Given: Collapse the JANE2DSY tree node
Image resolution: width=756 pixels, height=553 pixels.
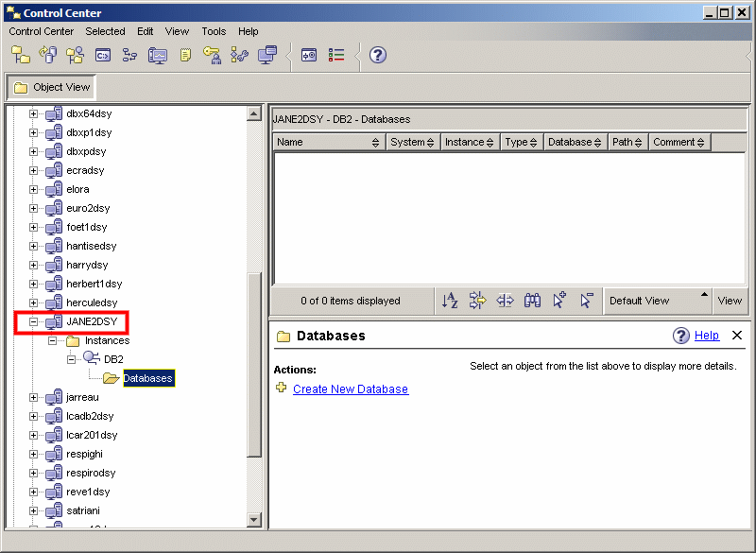Looking at the screenshot, I should [x=33, y=321].
